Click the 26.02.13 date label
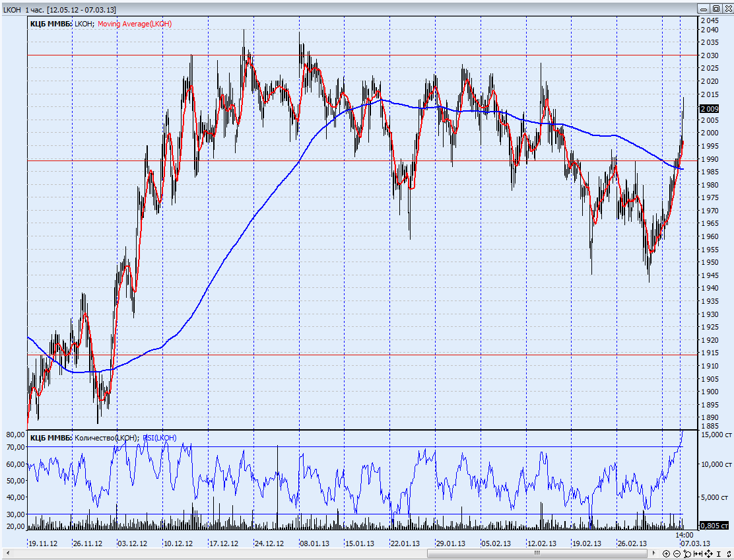734x560 pixels. (x=632, y=543)
